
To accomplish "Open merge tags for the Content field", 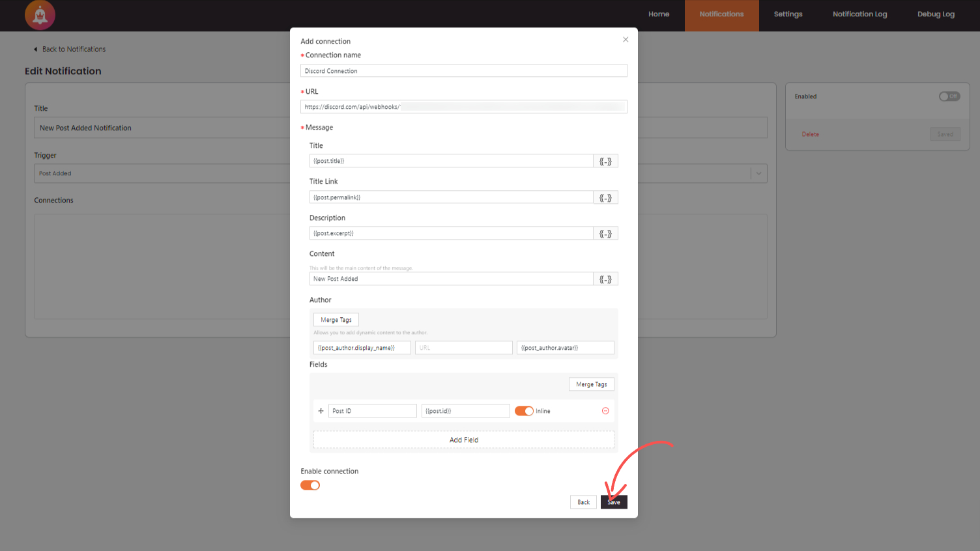I will point(605,279).
